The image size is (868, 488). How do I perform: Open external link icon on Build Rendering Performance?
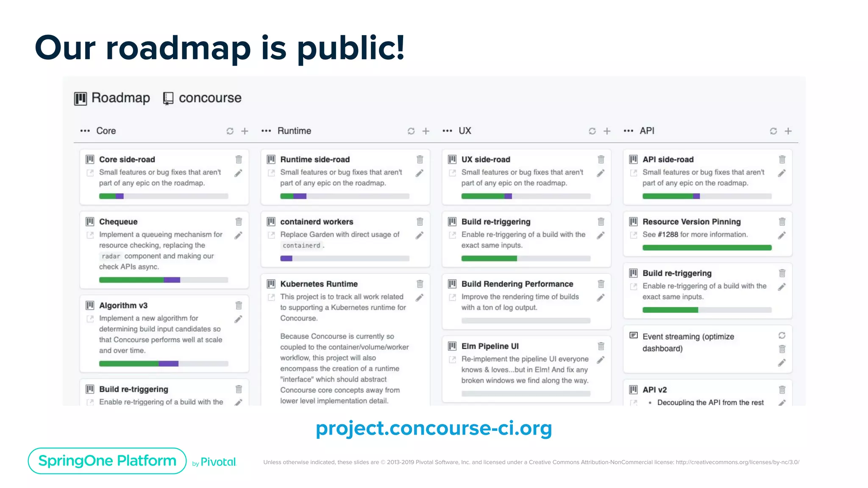pyautogui.click(x=453, y=297)
